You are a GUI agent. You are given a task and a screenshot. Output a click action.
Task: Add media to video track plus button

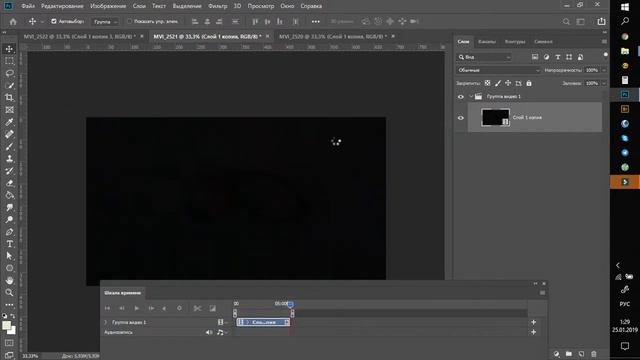(x=533, y=322)
